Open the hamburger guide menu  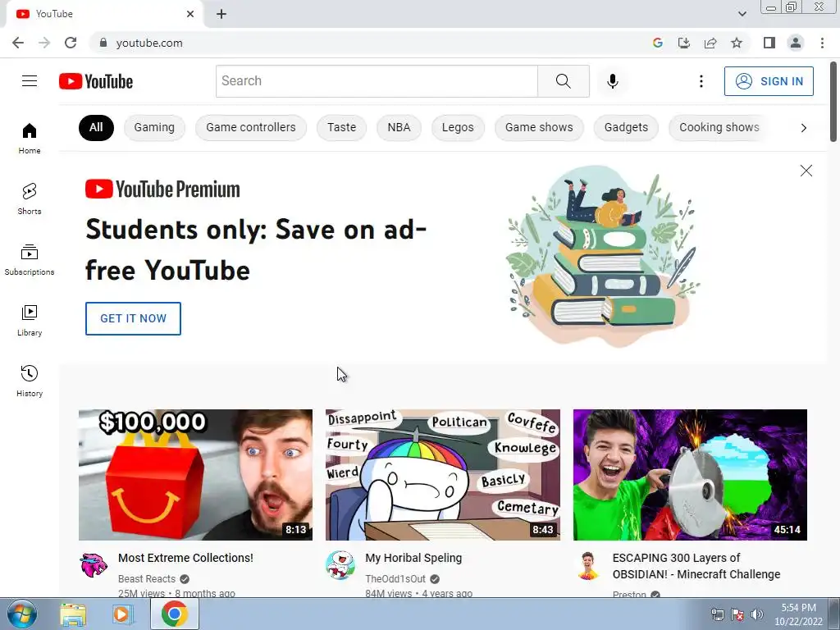pos(30,81)
